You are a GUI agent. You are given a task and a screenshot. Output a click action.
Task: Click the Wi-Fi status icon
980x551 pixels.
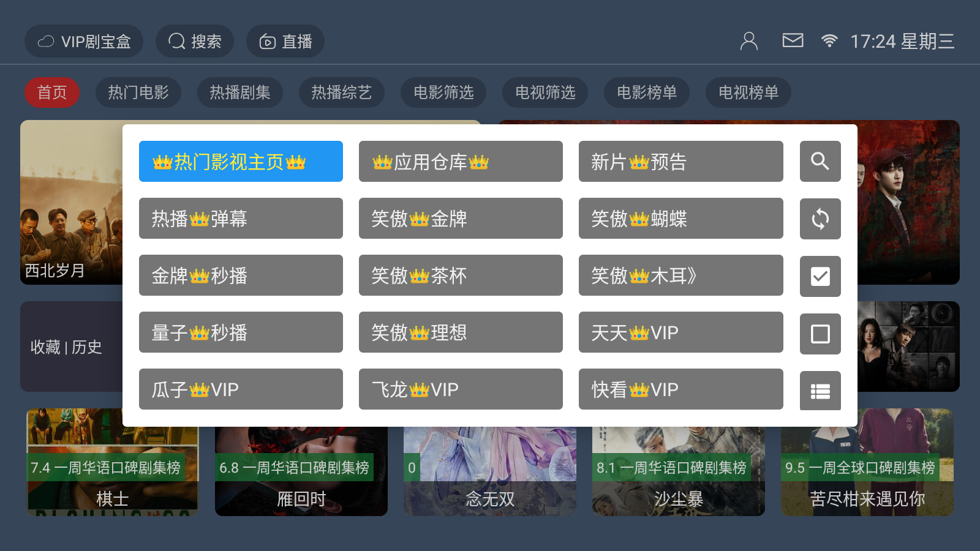[829, 41]
